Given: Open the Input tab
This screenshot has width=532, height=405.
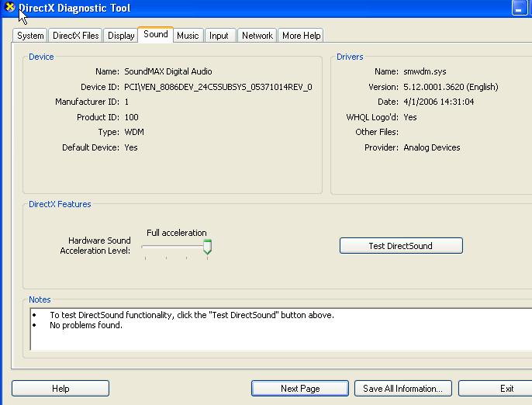Looking at the screenshot, I should tap(219, 36).
